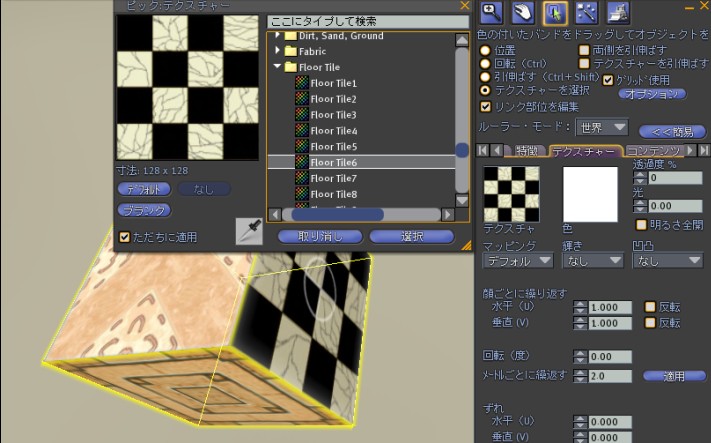This screenshot has height=443, width=711.
Task: Jump to last tab with skip-forward arrow
Action: [x=704, y=150]
